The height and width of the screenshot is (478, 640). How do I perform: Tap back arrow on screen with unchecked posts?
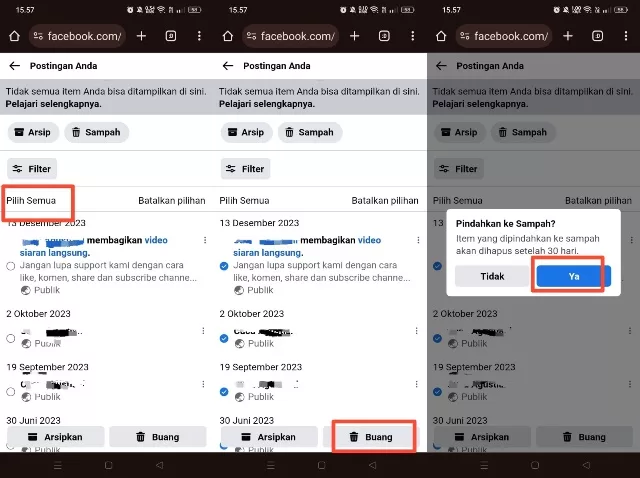click(x=15, y=66)
